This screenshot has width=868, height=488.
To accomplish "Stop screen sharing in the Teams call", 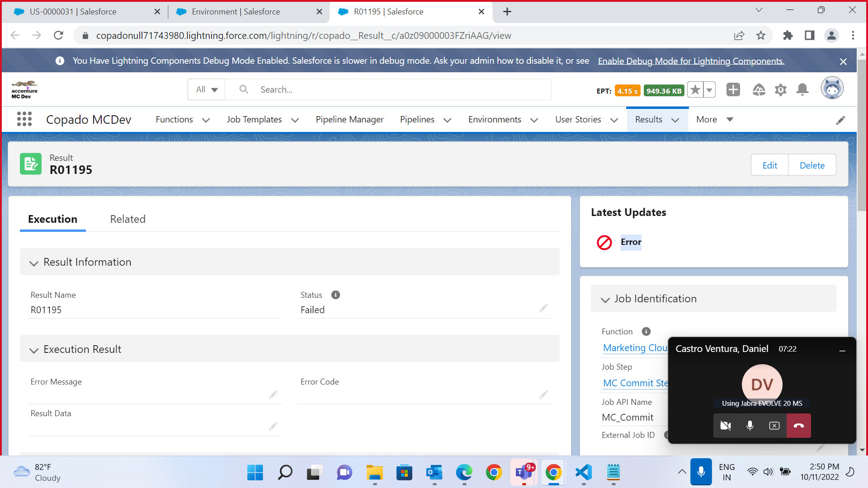I will coord(774,425).
